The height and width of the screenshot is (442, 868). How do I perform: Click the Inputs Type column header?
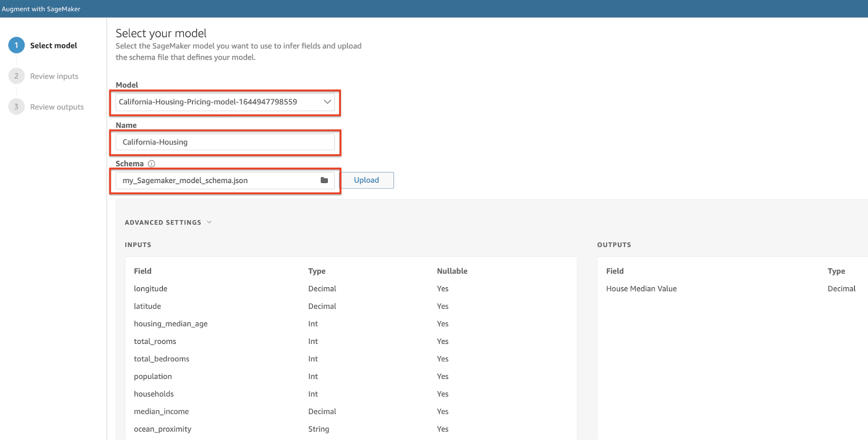pos(317,271)
